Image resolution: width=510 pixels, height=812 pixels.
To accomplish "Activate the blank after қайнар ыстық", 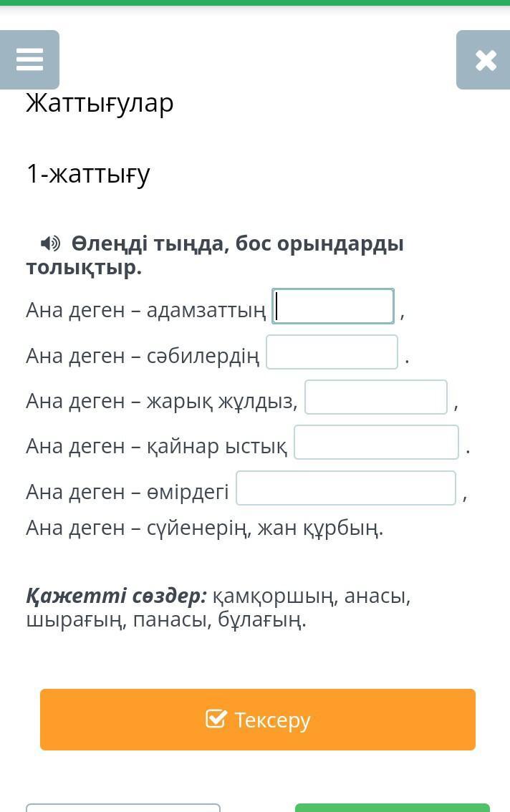I will pyautogui.click(x=376, y=443).
